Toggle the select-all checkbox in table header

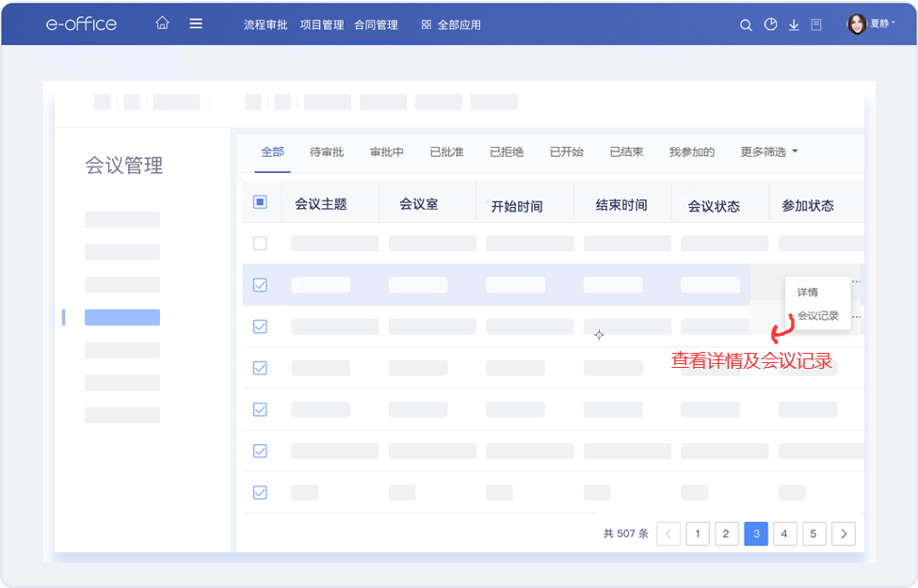261,202
